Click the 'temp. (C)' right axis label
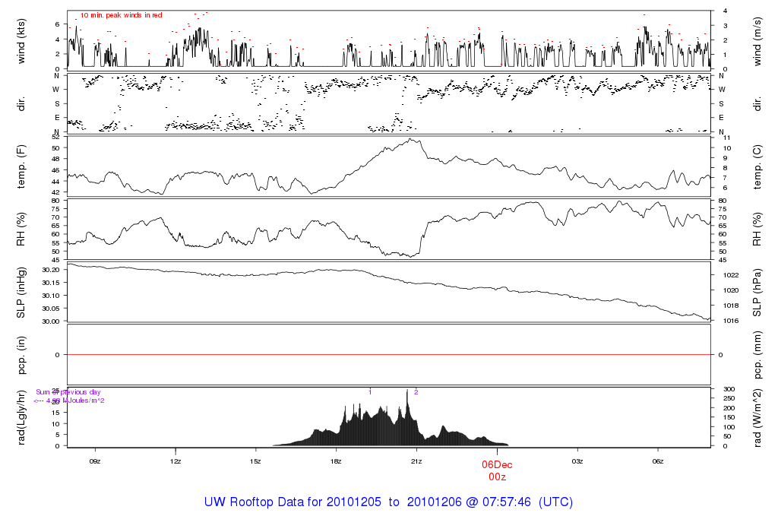Viewport: 778px width, 532px height. point(757,166)
